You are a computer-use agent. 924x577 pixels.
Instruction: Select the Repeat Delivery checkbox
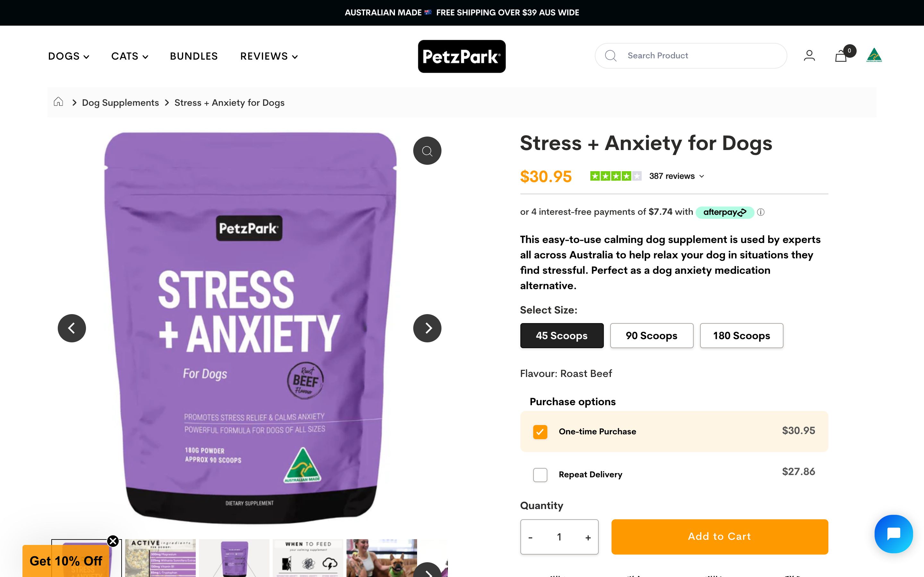540,475
